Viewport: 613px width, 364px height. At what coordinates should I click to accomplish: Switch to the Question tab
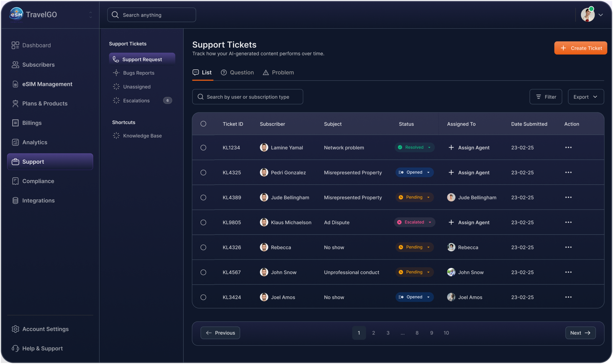tap(238, 72)
